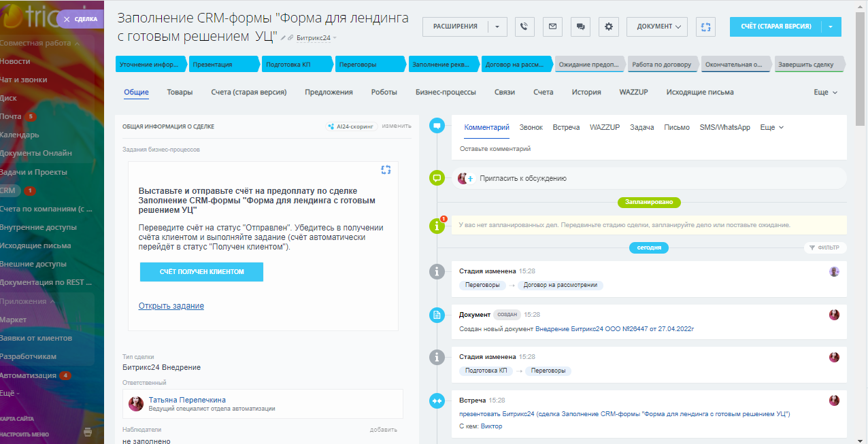Click the envelope email icon button
The image size is (868, 444).
pyautogui.click(x=552, y=27)
